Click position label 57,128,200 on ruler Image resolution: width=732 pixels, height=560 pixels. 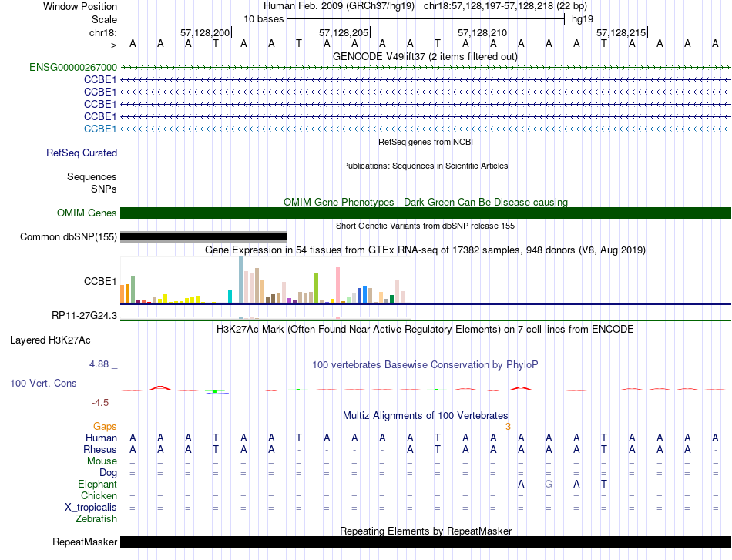coord(205,32)
